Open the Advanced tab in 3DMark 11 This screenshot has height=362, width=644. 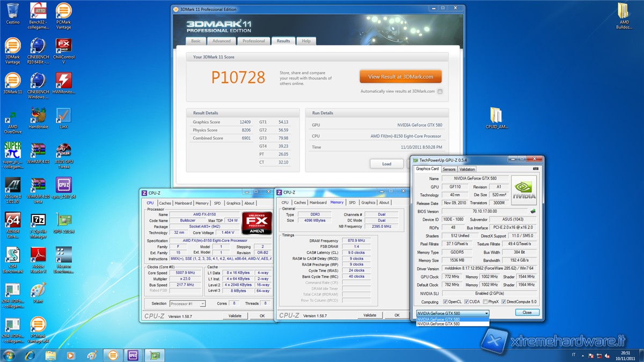point(221,41)
